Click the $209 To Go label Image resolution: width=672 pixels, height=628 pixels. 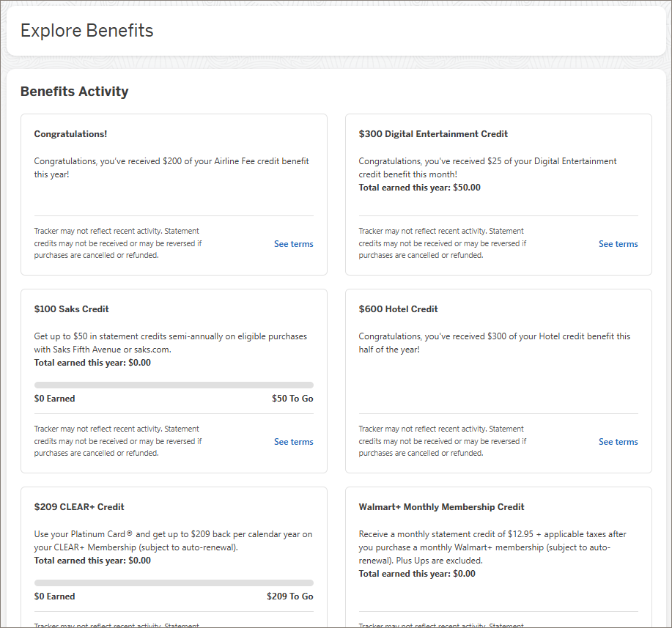point(289,596)
